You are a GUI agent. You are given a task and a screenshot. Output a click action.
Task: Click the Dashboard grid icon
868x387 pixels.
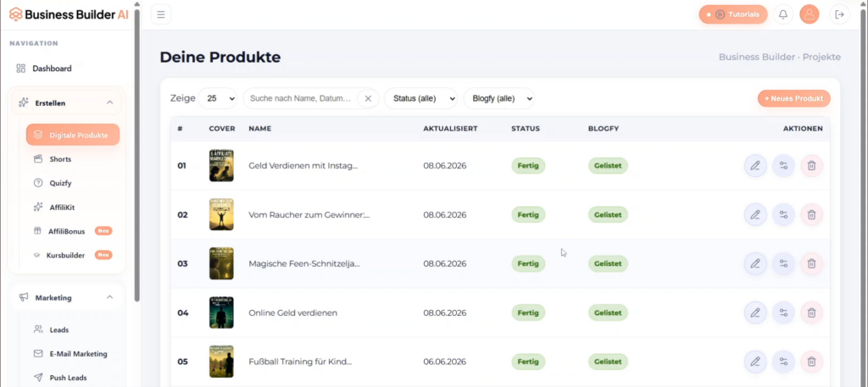[21, 69]
